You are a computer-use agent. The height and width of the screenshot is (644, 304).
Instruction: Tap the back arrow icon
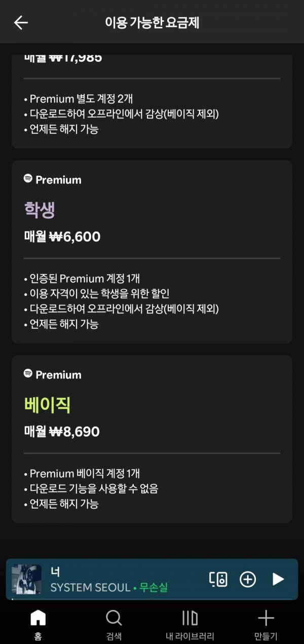tap(21, 22)
